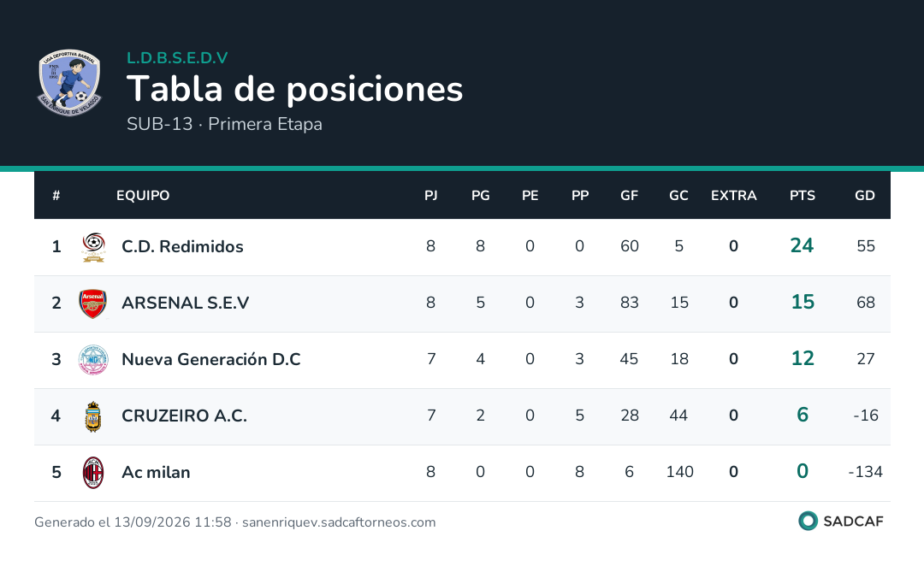Click the Ac milan team crest
The image size is (924, 566).
click(93, 473)
